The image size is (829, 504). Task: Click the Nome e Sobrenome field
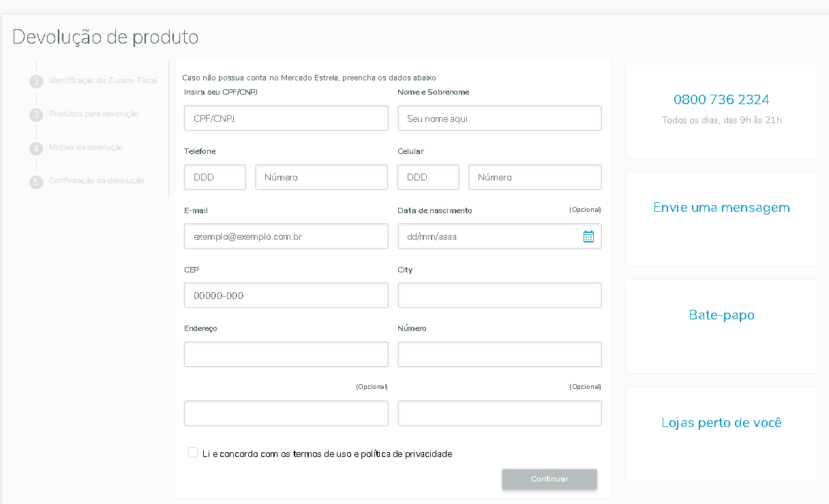(x=499, y=118)
